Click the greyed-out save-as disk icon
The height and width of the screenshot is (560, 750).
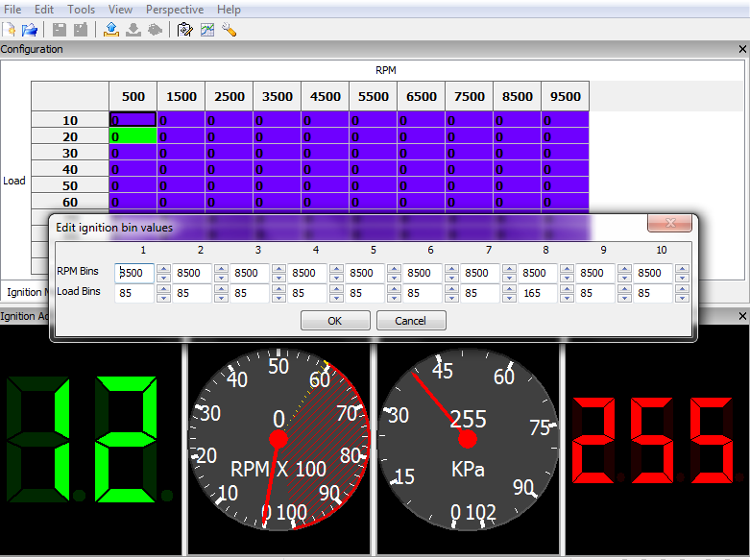(x=81, y=30)
